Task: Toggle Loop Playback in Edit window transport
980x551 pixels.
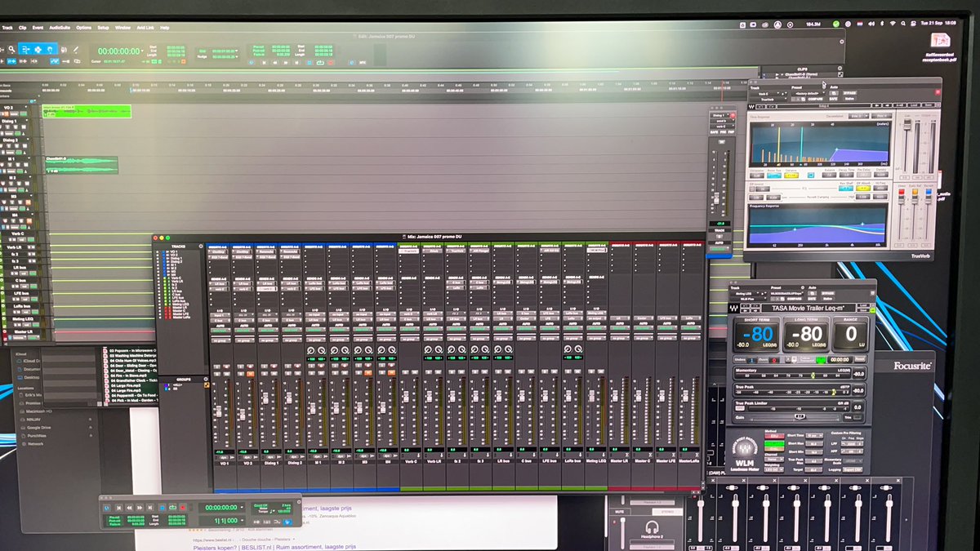Action: tap(320, 63)
